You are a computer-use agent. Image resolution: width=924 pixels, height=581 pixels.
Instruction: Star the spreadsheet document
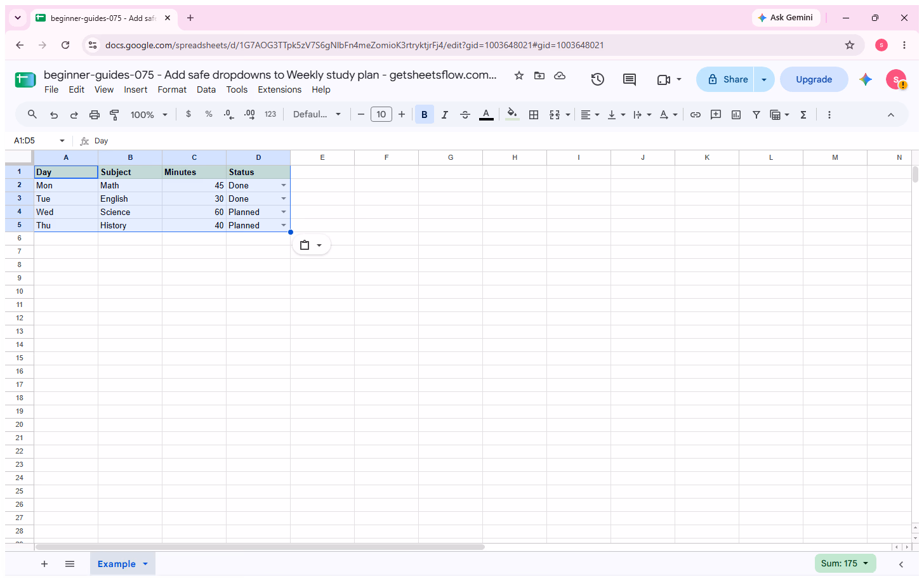[519, 75]
